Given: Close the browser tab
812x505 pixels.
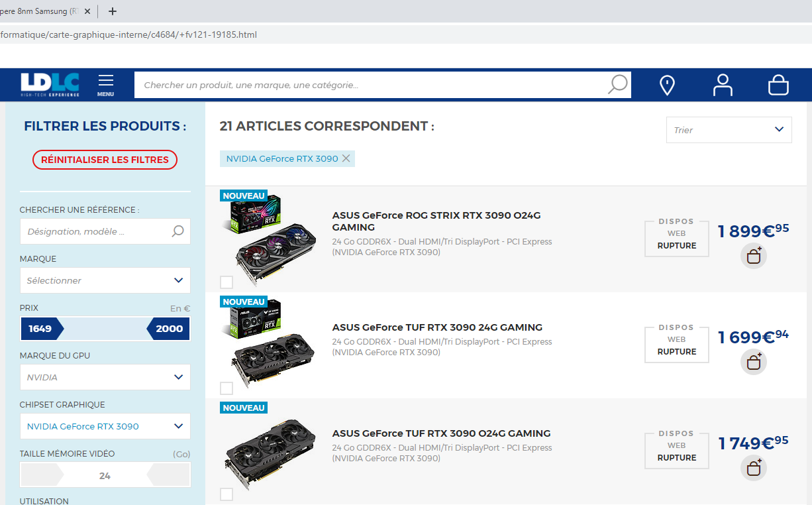Looking at the screenshot, I should (x=87, y=11).
